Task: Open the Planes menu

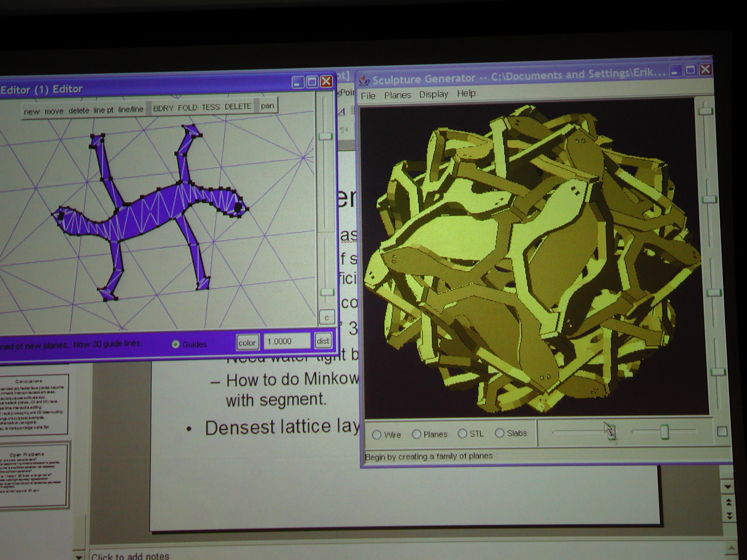Action: pyautogui.click(x=397, y=95)
